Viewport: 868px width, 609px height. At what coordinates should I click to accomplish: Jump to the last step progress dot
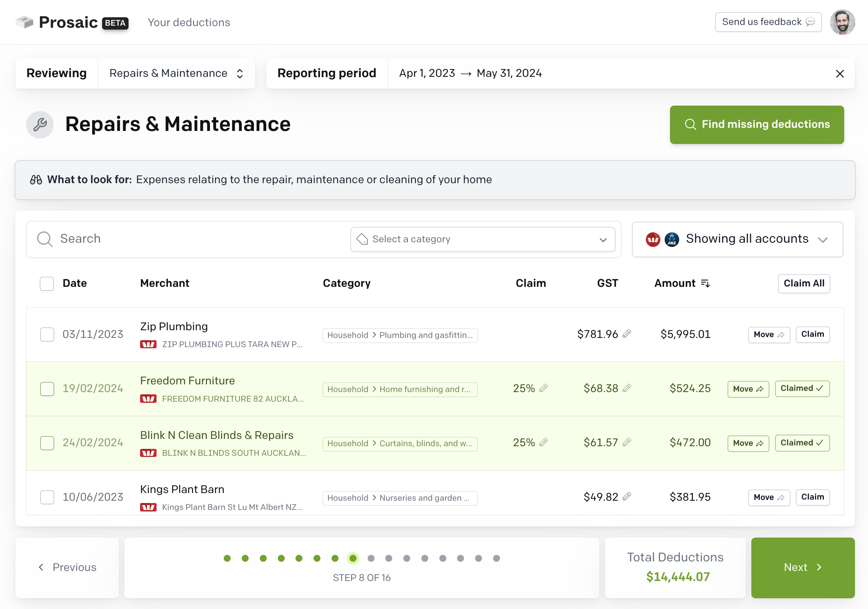497,558
